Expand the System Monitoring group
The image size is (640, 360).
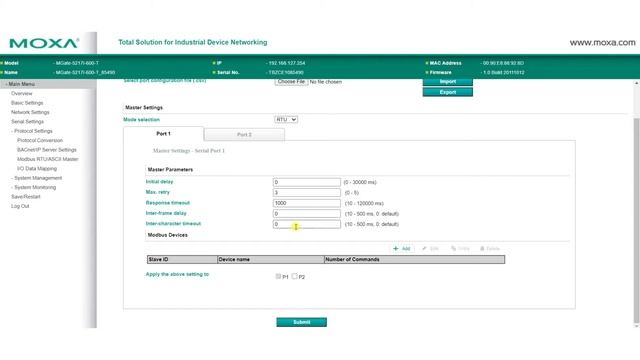(34, 187)
